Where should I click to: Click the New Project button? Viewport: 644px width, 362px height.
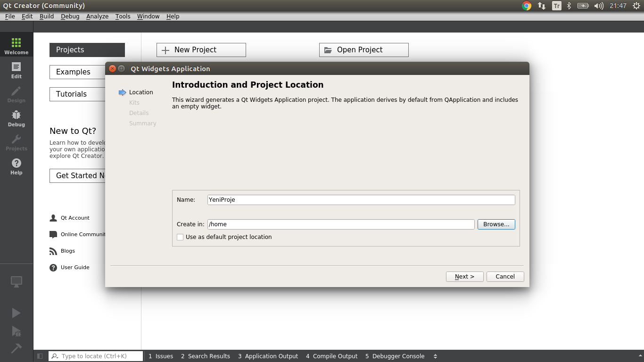(201, 50)
